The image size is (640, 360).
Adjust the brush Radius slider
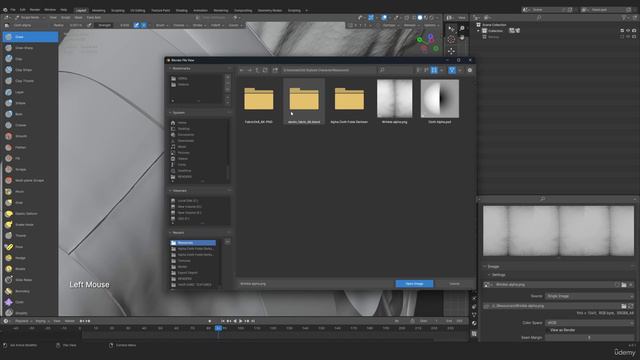tap(69, 25)
